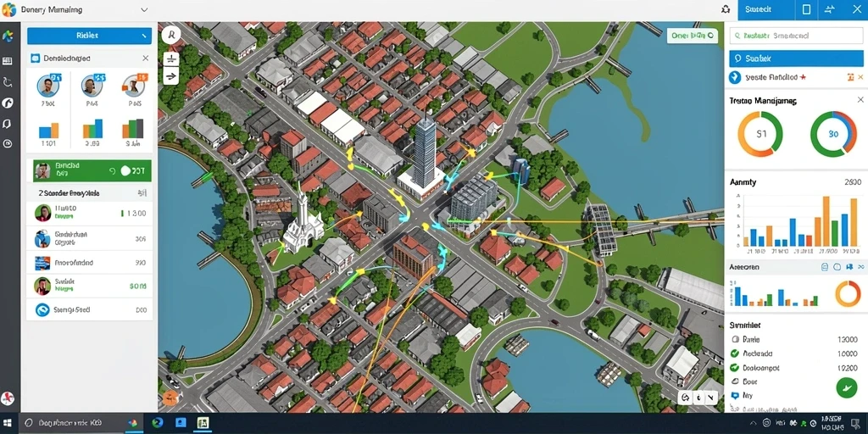Click the route icon in the left sidebar

8,82
